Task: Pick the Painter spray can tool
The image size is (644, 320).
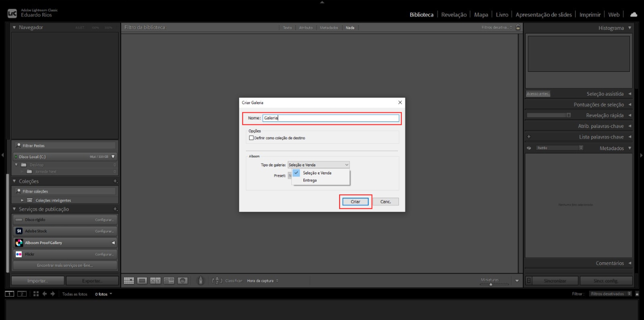Action: click(x=201, y=280)
